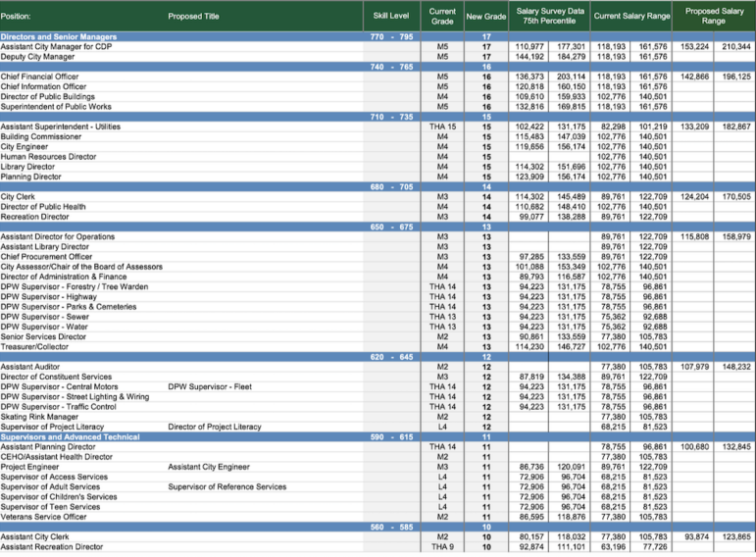The width and height of the screenshot is (756, 557).
Task: Click 'Supervisor of Teen Services' cell
Action: click(x=50, y=507)
